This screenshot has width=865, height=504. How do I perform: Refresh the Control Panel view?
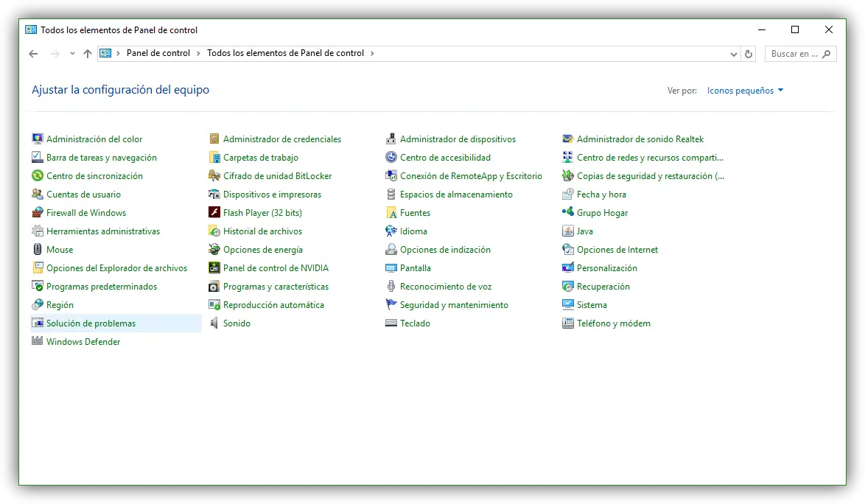[x=749, y=54]
